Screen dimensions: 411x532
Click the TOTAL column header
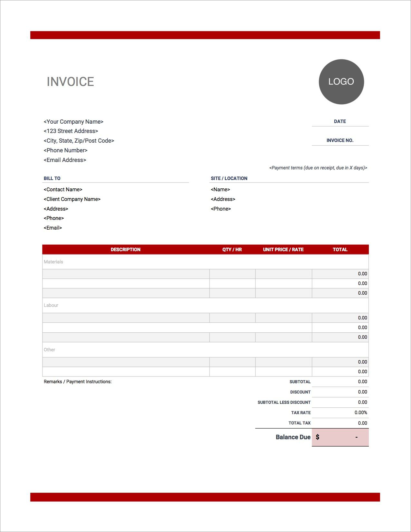[x=340, y=250]
